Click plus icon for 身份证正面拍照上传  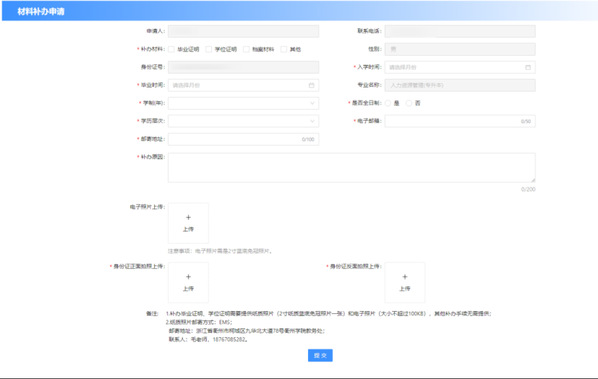pyautogui.click(x=188, y=277)
